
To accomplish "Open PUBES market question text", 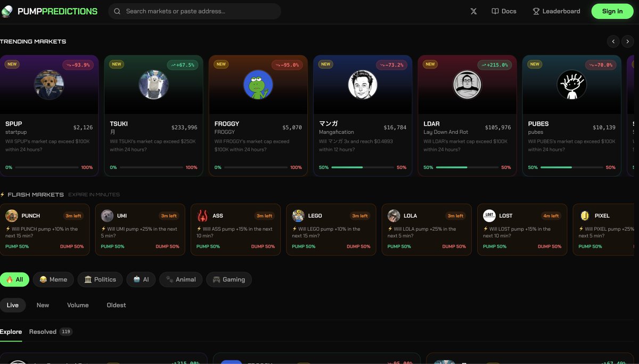I will 571,145.
